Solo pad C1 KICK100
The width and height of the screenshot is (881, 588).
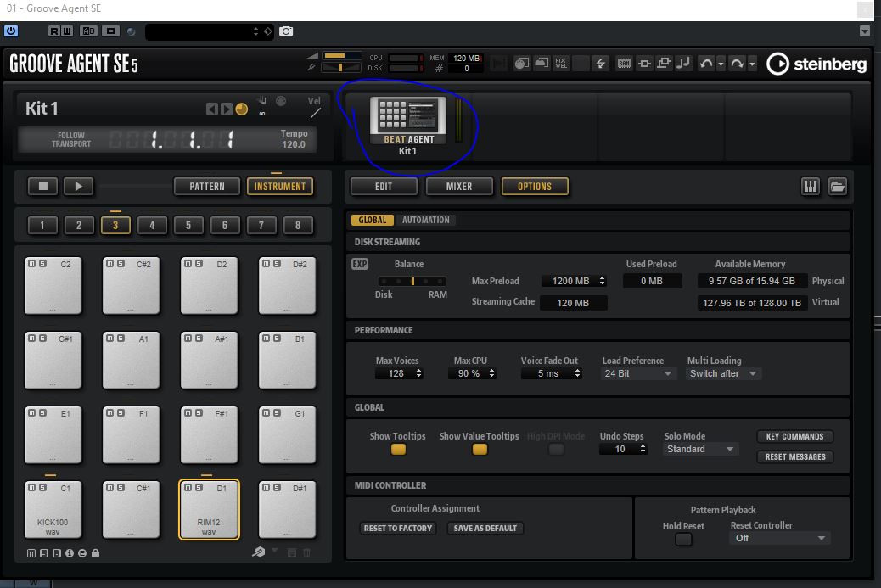click(x=42, y=488)
